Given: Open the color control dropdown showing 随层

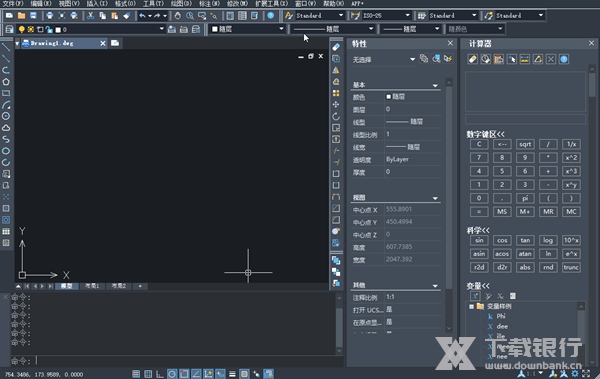Looking at the screenshot, I should click(281, 29).
